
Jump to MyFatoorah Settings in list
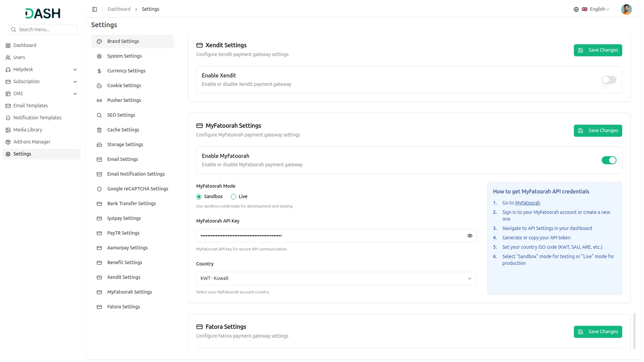coord(132,292)
